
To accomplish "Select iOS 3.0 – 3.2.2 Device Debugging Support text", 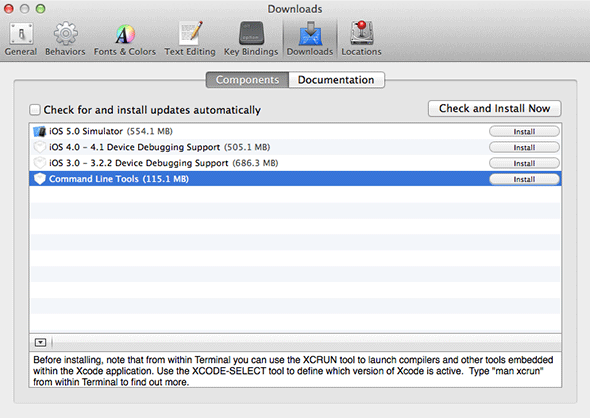I will point(164,163).
